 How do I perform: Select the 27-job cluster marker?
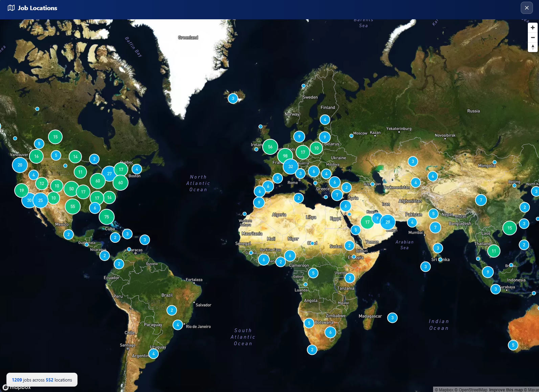click(x=109, y=173)
